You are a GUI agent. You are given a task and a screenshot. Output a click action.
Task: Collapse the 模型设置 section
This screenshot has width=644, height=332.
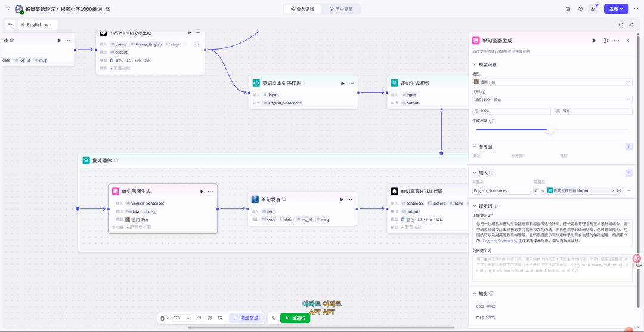pyautogui.click(x=475, y=64)
